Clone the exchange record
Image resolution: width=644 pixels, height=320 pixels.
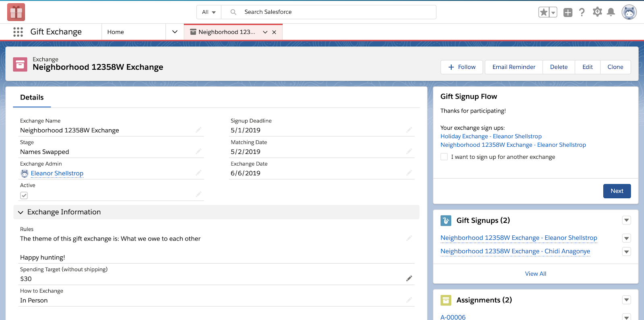(x=615, y=67)
